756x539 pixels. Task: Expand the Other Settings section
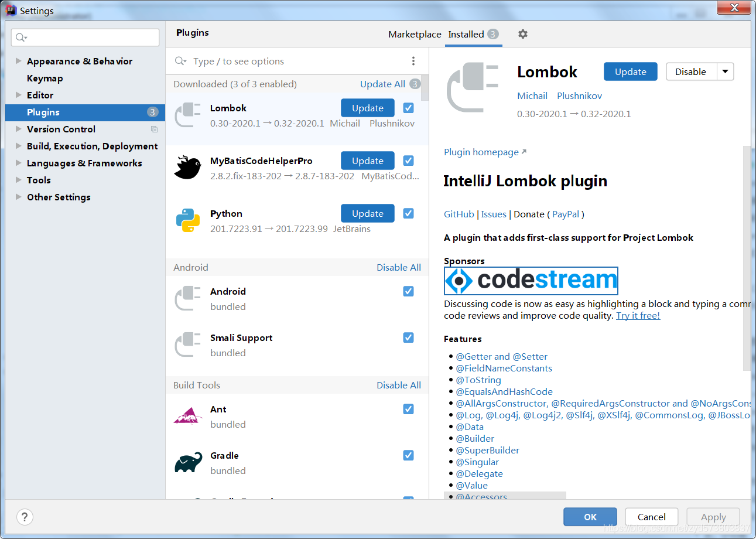click(19, 197)
